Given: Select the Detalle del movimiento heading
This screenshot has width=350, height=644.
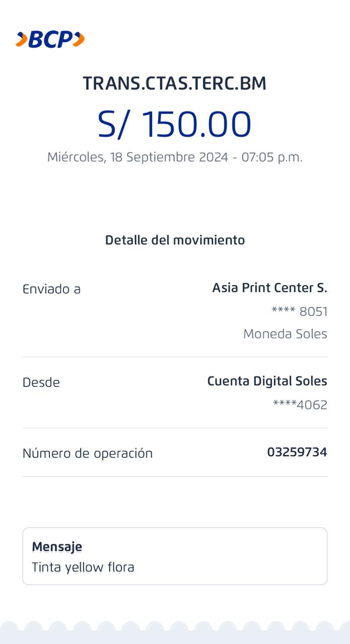Looking at the screenshot, I should 175,240.
